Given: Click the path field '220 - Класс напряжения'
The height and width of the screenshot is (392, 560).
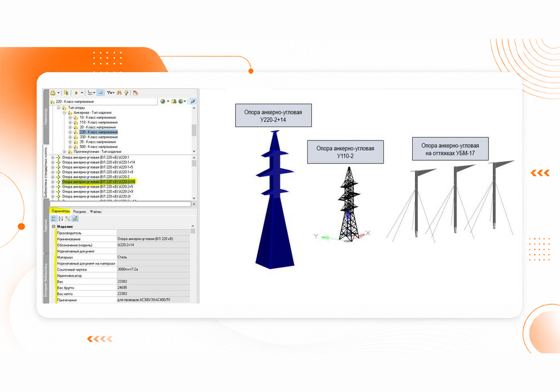Looking at the screenshot, I should [104, 102].
